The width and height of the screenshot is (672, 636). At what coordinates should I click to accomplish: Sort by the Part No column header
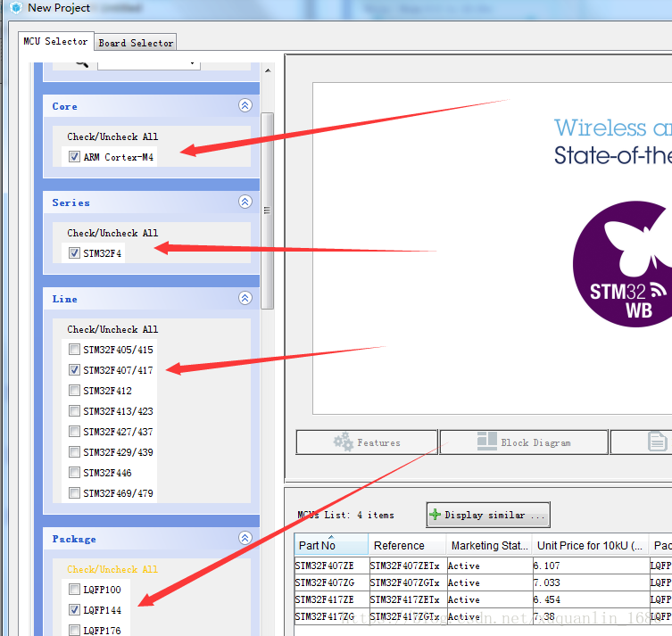click(331, 545)
